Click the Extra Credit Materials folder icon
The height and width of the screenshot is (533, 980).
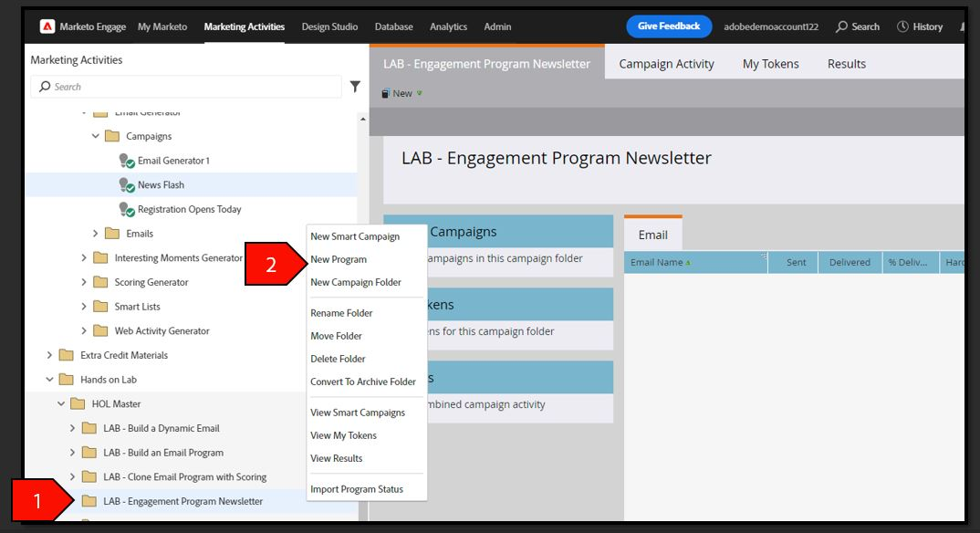pos(67,356)
